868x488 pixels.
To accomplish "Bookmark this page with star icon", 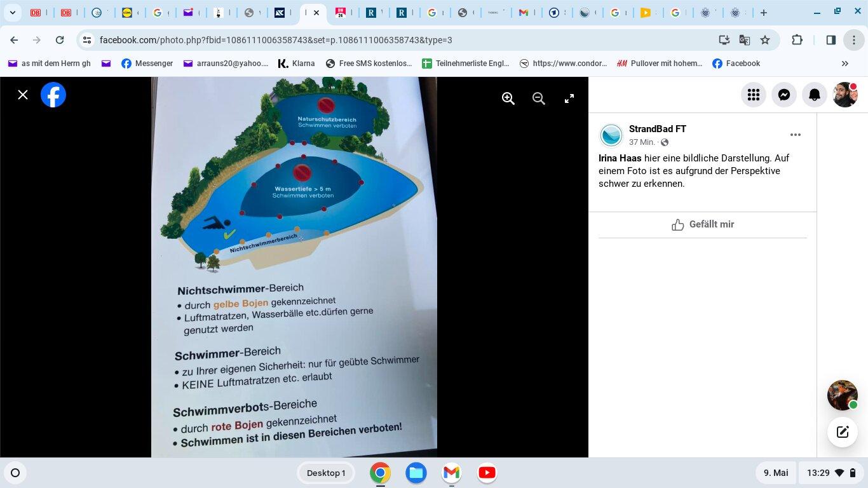I will click(x=765, y=40).
